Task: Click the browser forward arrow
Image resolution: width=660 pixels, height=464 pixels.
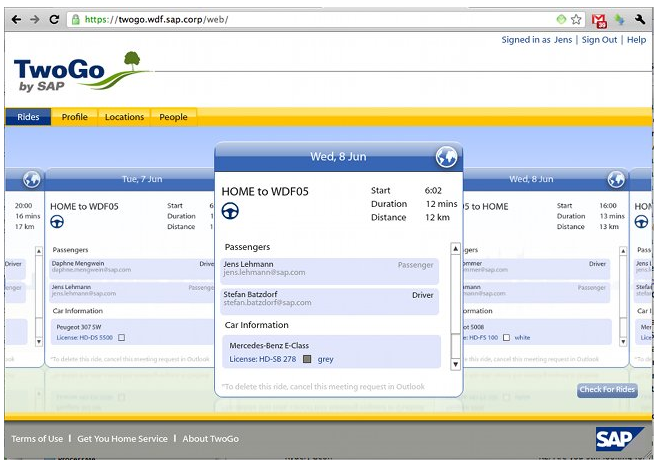Action: (x=35, y=19)
